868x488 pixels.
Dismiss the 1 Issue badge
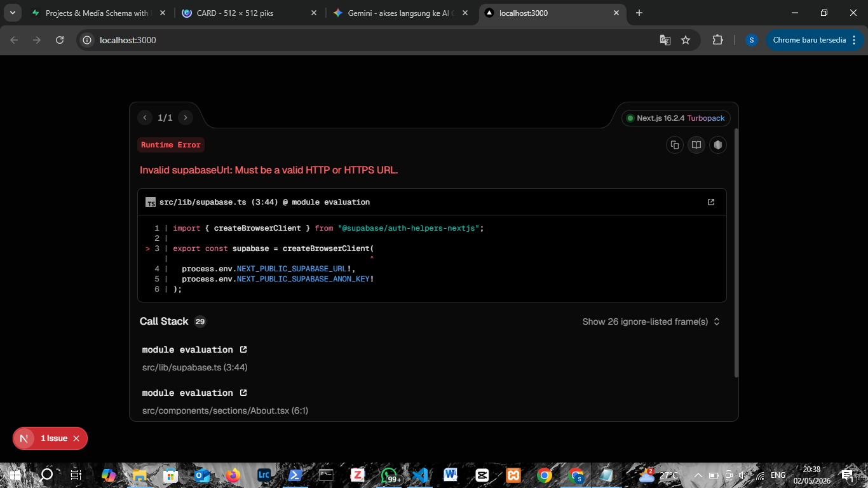point(76,438)
